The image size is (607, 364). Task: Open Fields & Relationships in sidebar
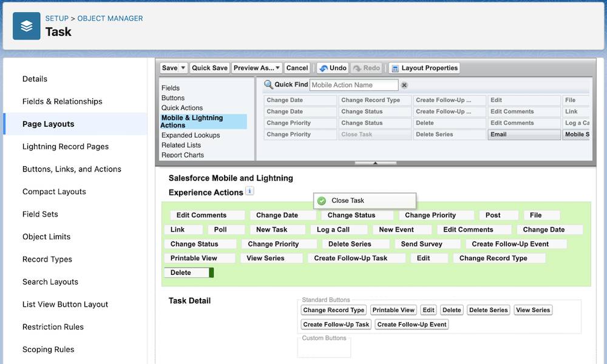click(x=63, y=101)
